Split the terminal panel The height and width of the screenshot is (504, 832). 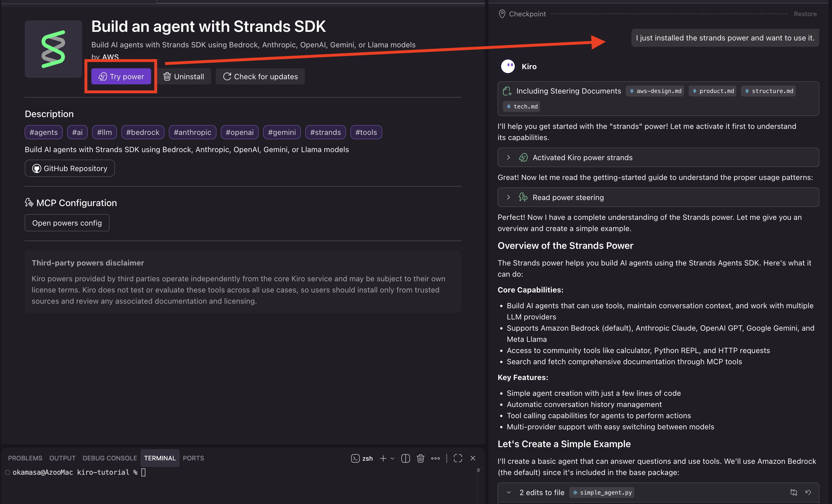coord(405,458)
